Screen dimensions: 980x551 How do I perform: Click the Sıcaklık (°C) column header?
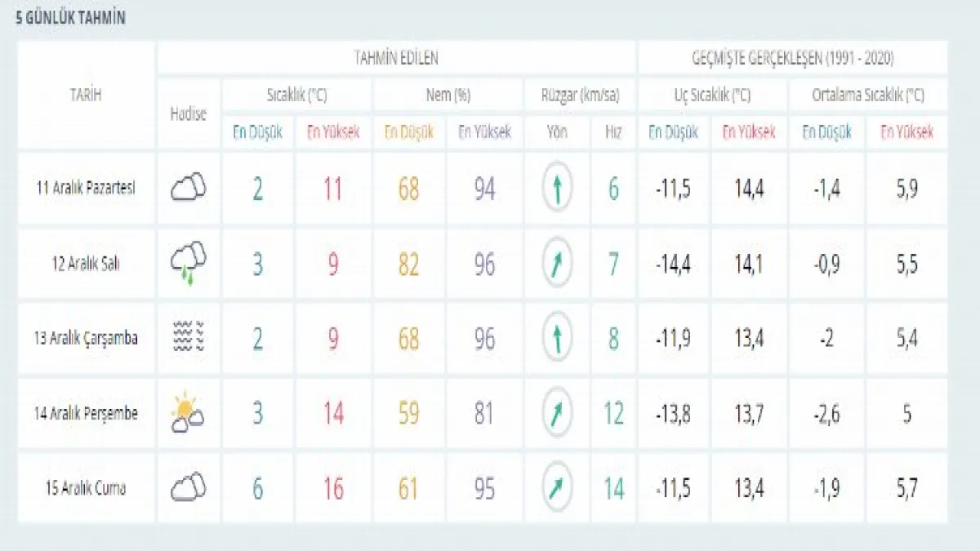[x=296, y=96]
